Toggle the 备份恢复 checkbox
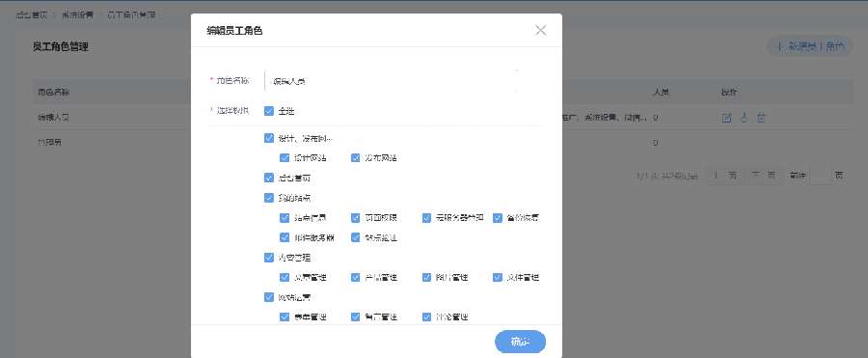868x358 pixels. [x=497, y=217]
